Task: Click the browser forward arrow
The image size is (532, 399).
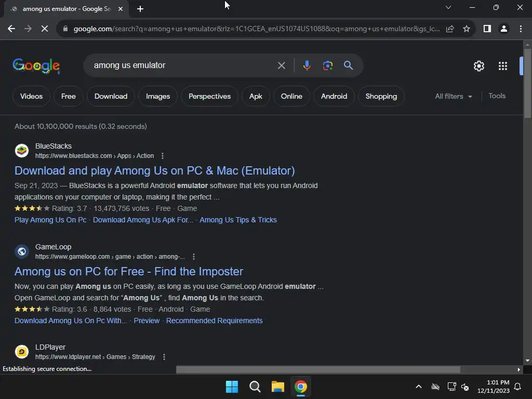Action: (28, 29)
